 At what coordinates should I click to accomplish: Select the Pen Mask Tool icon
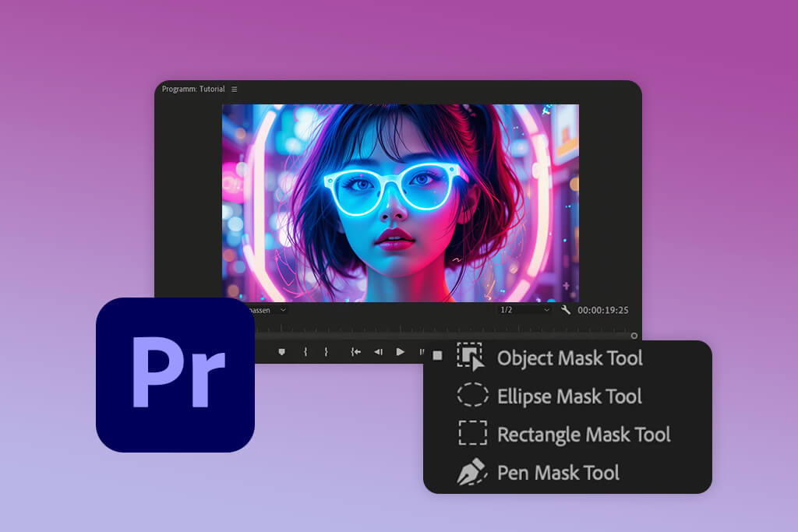point(471,472)
